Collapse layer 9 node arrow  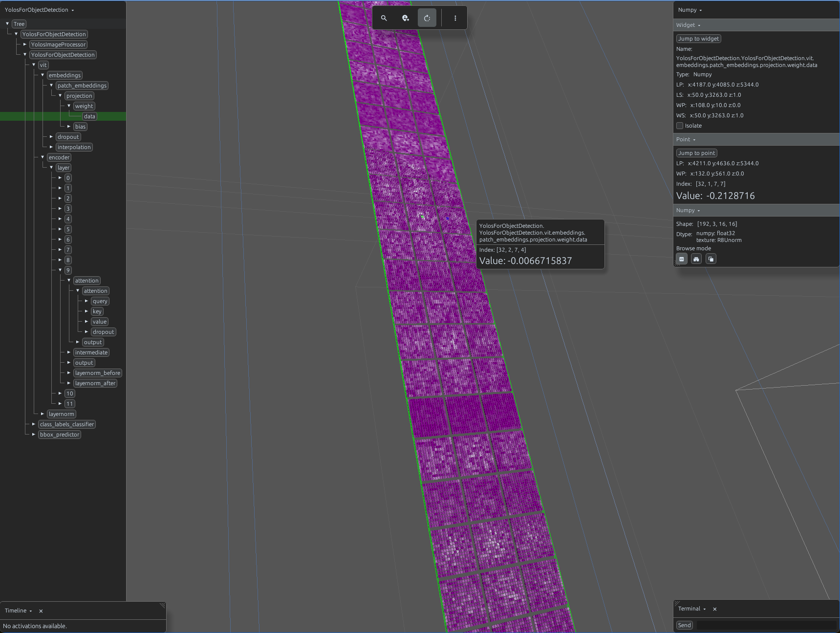point(60,270)
